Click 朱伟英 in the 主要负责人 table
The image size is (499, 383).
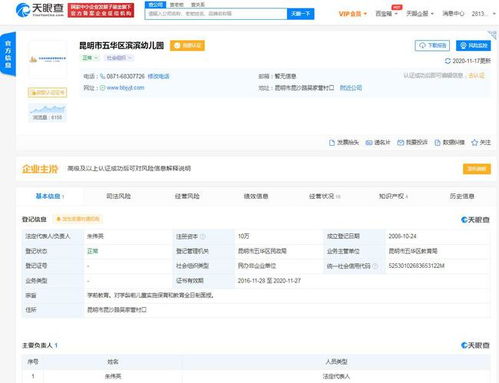[x=113, y=376]
